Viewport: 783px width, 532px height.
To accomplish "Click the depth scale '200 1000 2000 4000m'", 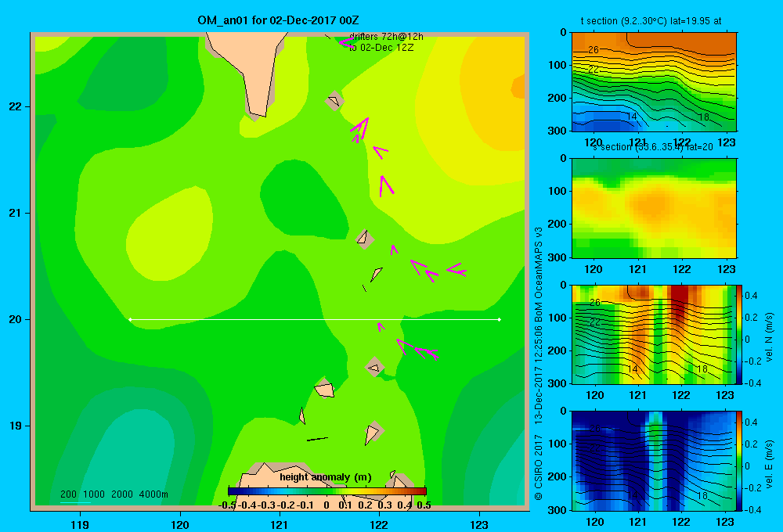I will (114, 494).
